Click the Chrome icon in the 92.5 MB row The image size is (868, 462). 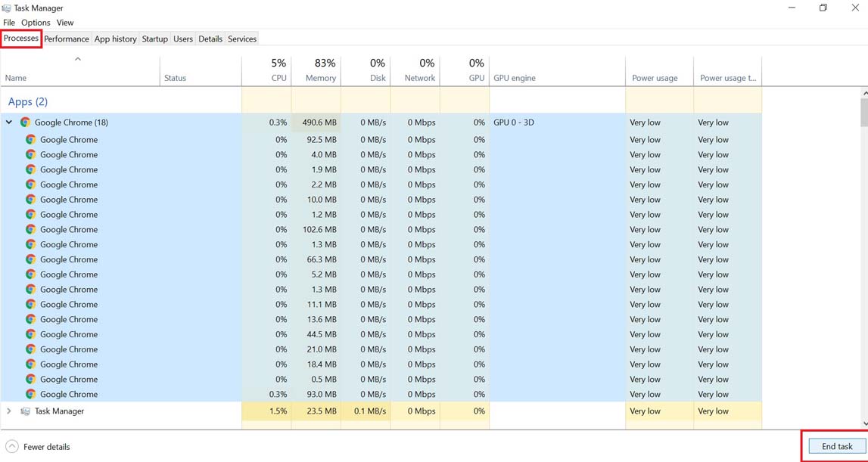point(30,139)
